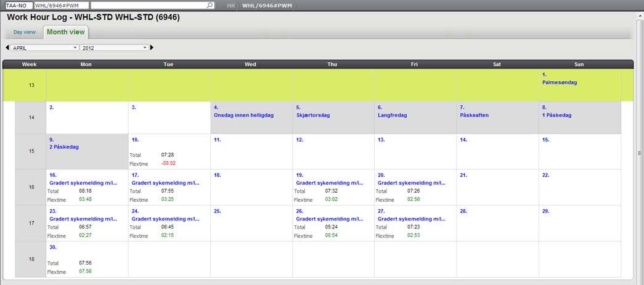Go to next month arrow
The height and width of the screenshot is (285, 644).
tap(152, 47)
